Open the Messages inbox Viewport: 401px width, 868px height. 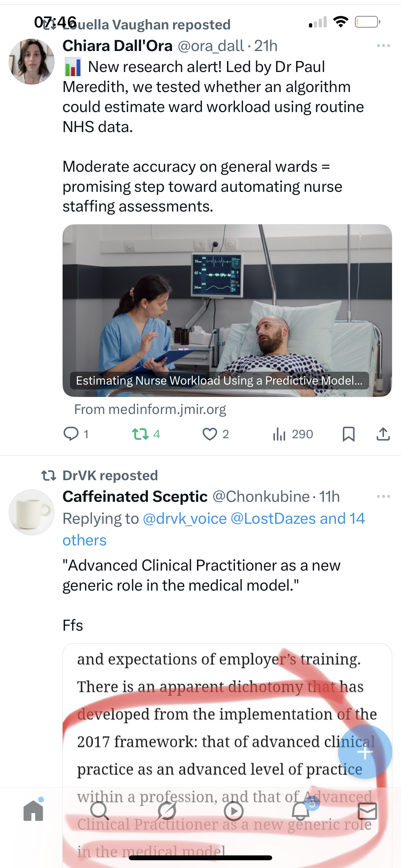pos(367,811)
